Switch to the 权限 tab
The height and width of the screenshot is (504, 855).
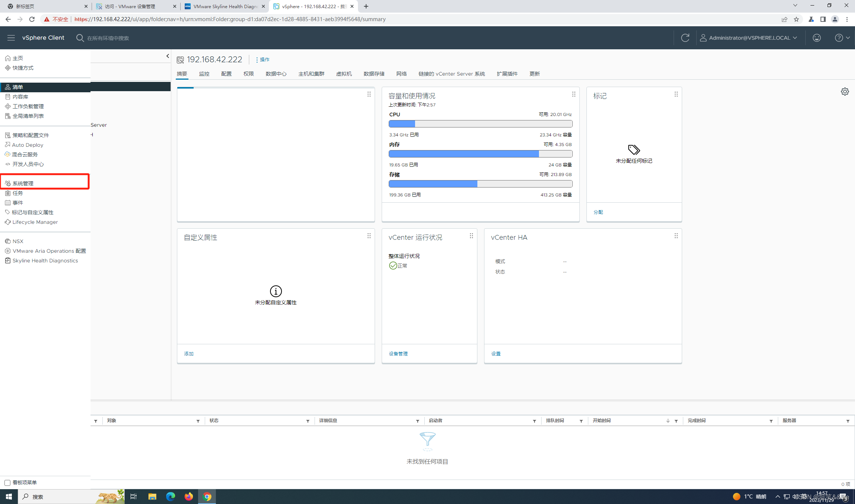[x=249, y=74]
